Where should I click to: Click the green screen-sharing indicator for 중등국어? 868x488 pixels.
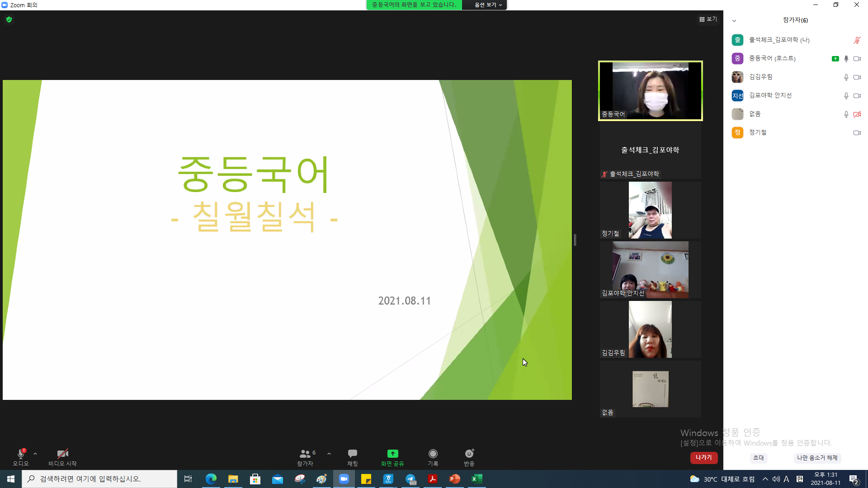[x=835, y=59]
